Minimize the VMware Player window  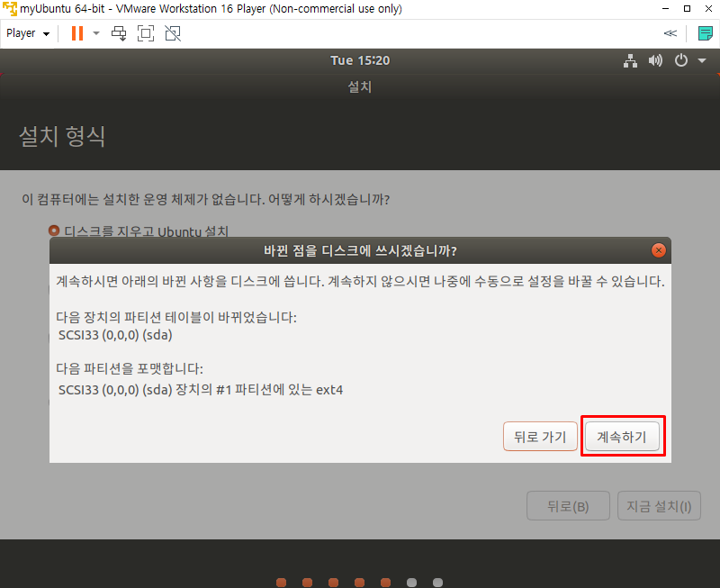665,9
